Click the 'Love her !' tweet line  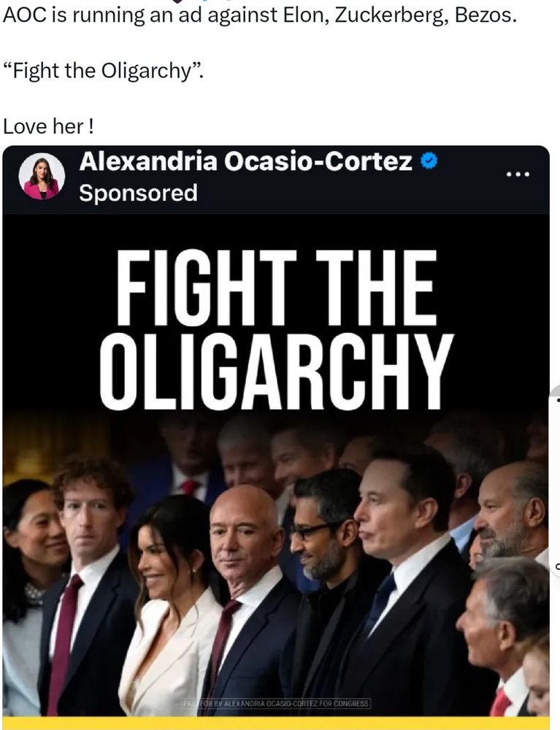coord(48,126)
